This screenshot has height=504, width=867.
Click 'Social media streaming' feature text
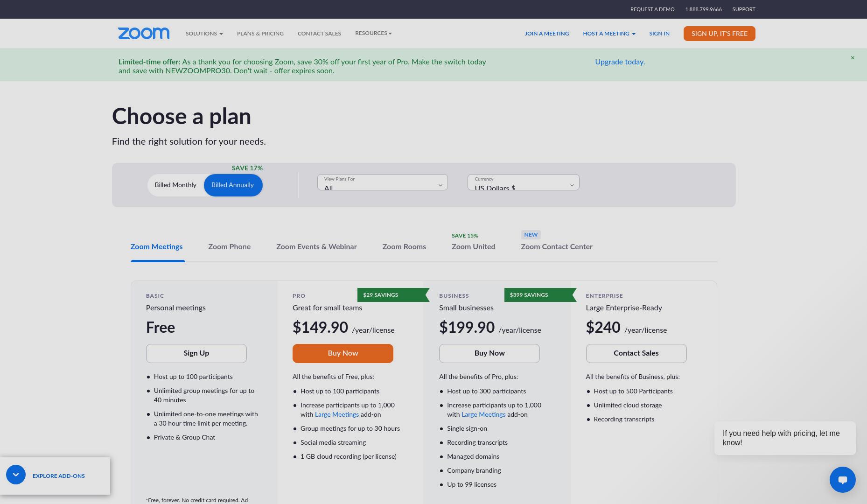333,442
